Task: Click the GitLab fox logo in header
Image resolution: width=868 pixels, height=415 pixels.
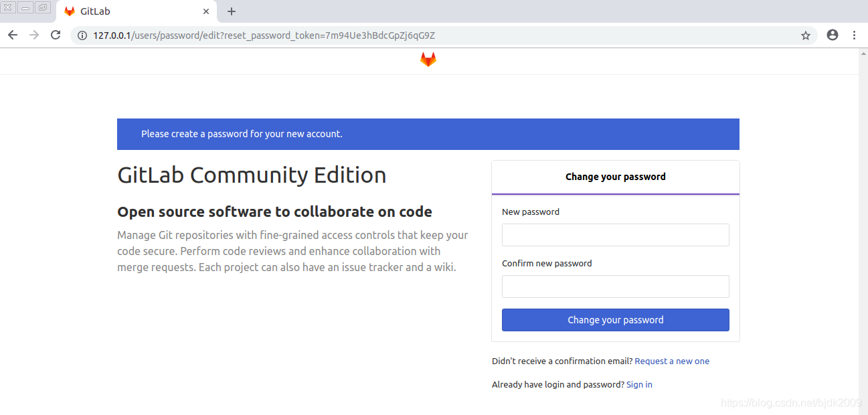Action: pyautogui.click(x=428, y=60)
